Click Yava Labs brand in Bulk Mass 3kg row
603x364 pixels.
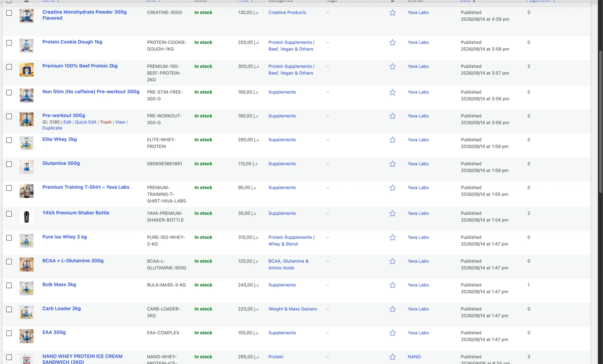418,285
